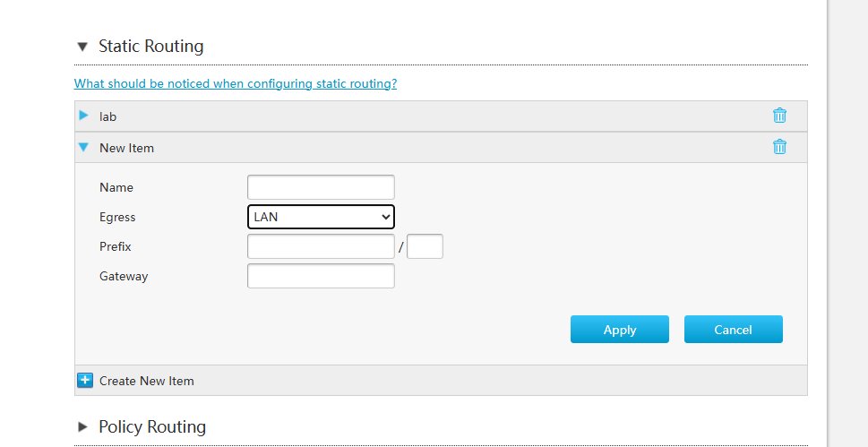Screen dimensions: 868x447
Task: Focus the Name text field
Action: pyautogui.click(x=321, y=187)
